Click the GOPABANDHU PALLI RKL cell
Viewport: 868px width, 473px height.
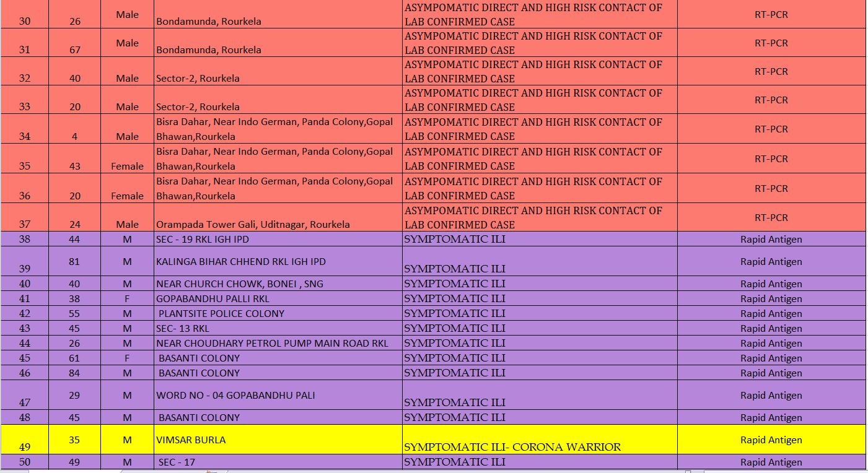coord(278,298)
